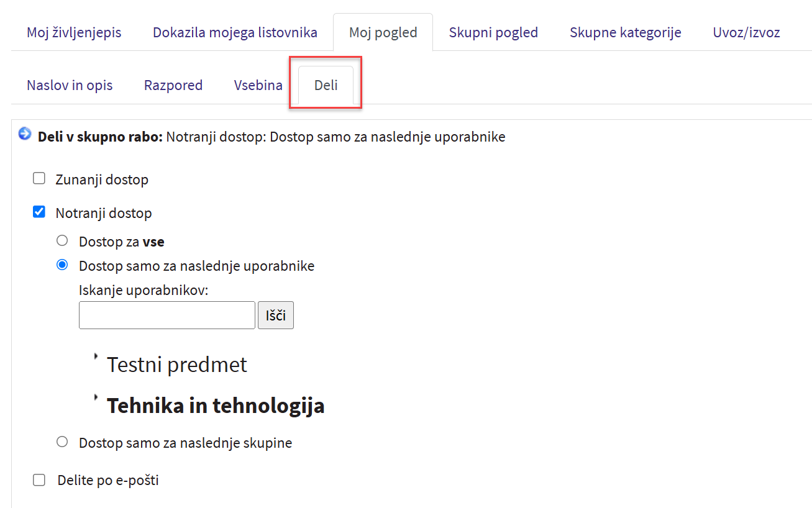This screenshot has width=812, height=508.
Task: Uncheck the Notranji dostop checkbox
Action: [39, 212]
